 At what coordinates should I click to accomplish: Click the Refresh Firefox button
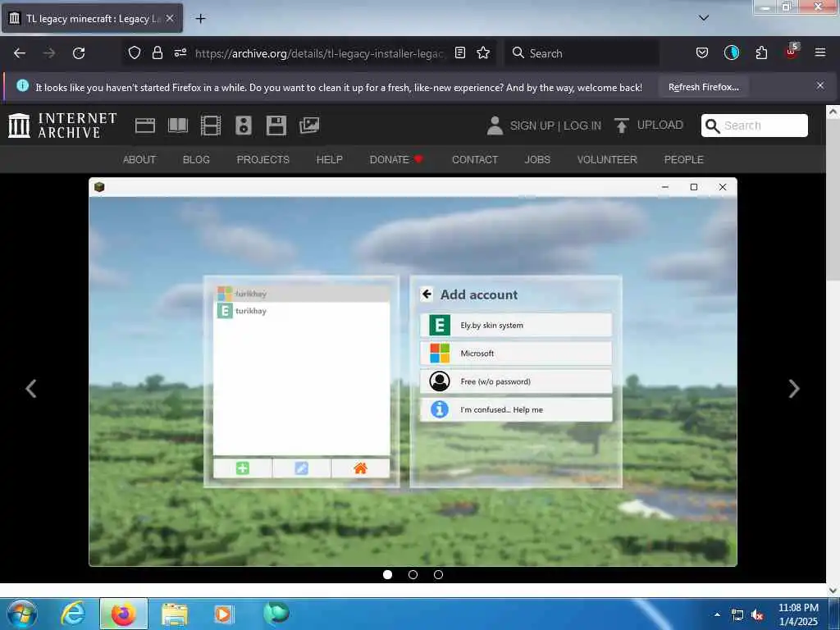[x=703, y=87]
